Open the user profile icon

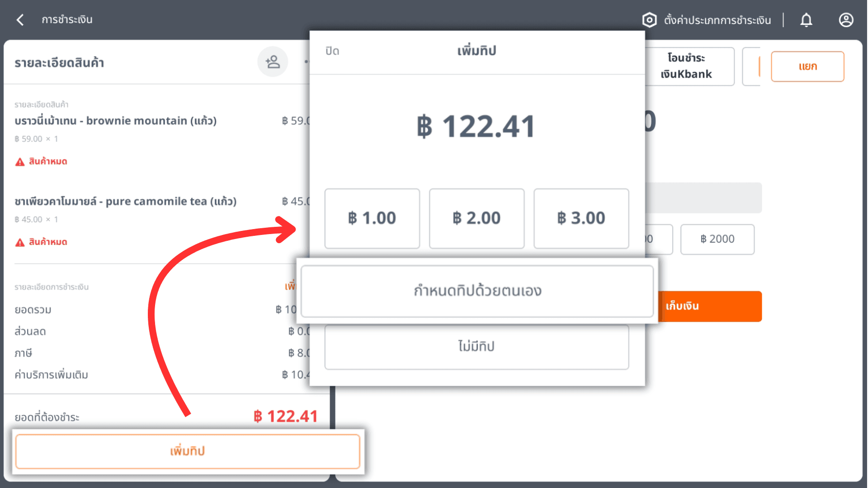[x=846, y=20]
